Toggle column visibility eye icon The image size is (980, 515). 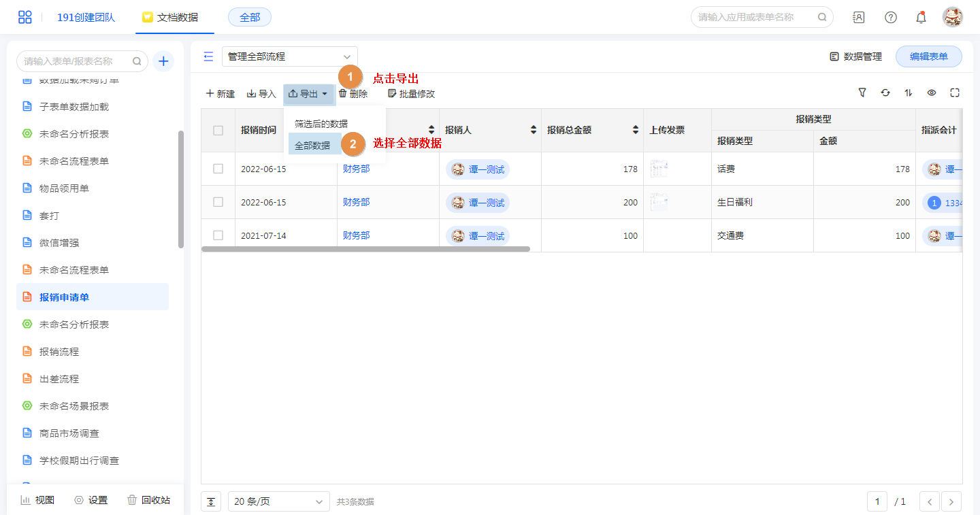click(932, 93)
